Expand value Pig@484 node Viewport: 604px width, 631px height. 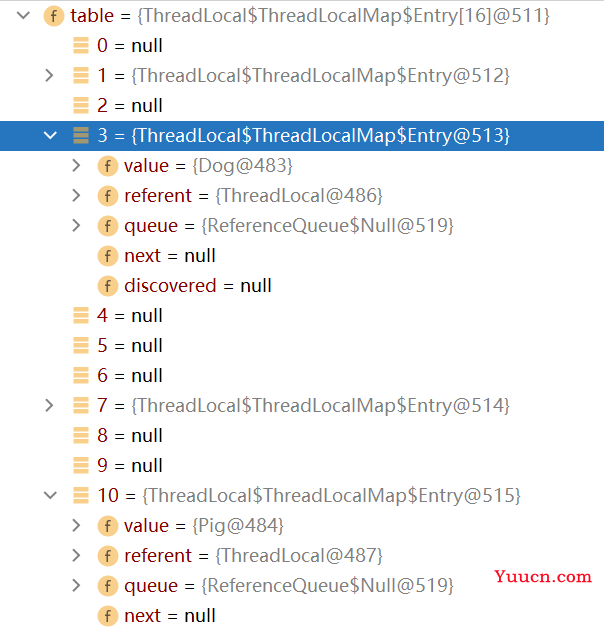(x=76, y=526)
